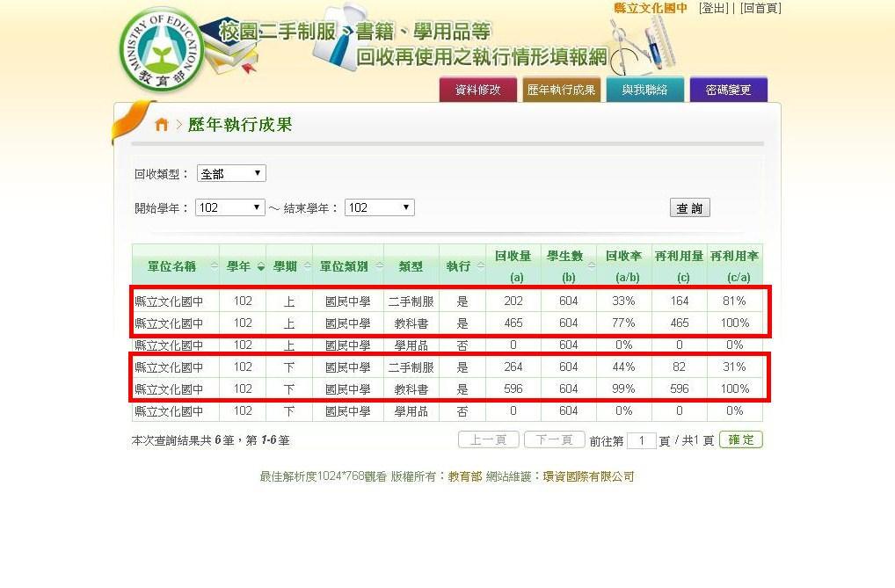Click the 登出 logout link

coord(713,8)
